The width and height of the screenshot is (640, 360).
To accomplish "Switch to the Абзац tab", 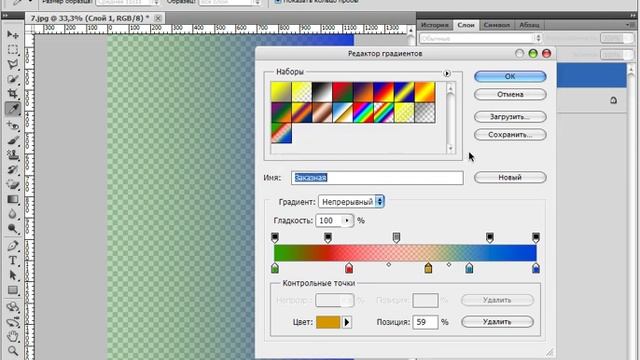I will pos(529,25).
